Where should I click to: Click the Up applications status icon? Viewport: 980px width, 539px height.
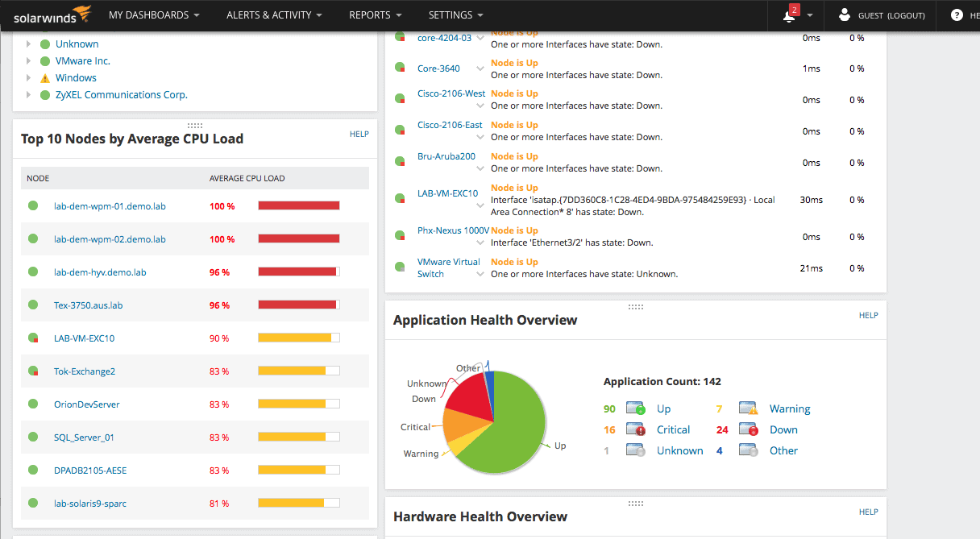pos(637,408)
